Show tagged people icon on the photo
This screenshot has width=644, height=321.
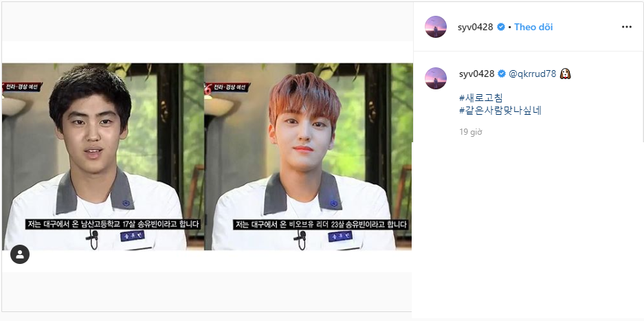[20, 254]
